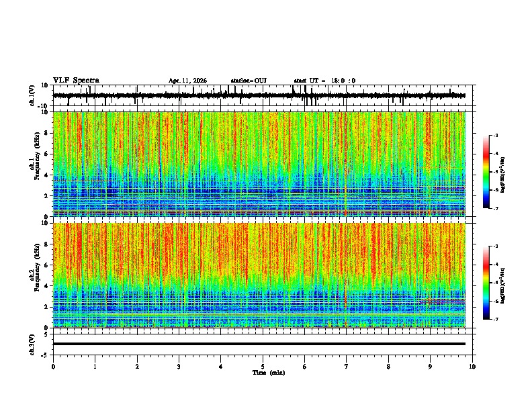Image resolution: width=532 pixels, height=411 pixels.
Task: Click the "-7" label on ch.1 colorbar
Action: click(495, 208)
